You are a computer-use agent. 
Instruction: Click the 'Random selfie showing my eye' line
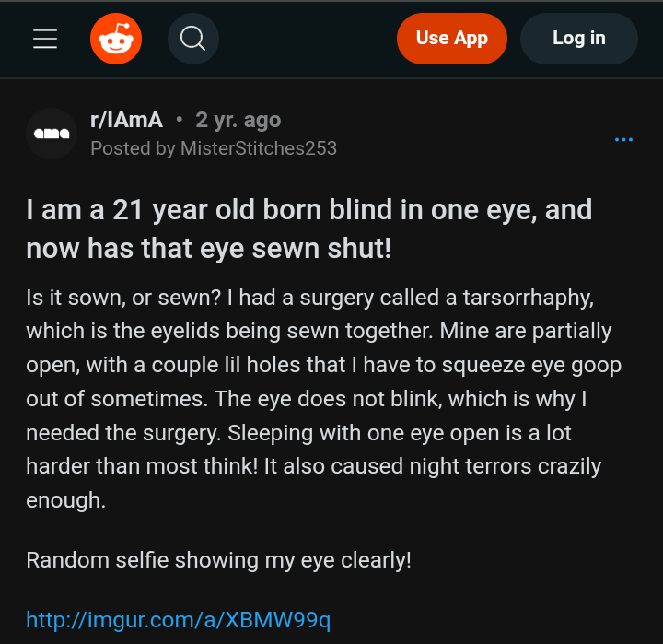pyautogui.click(x=218, y=560)
